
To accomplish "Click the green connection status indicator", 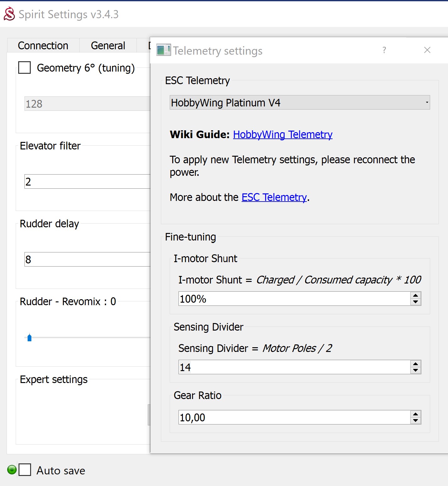I will click(12, 470).
